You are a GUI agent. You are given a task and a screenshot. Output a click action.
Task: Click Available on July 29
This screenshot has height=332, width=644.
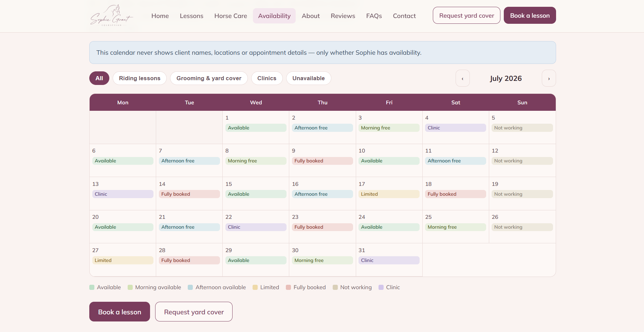(x=256, y=260)
